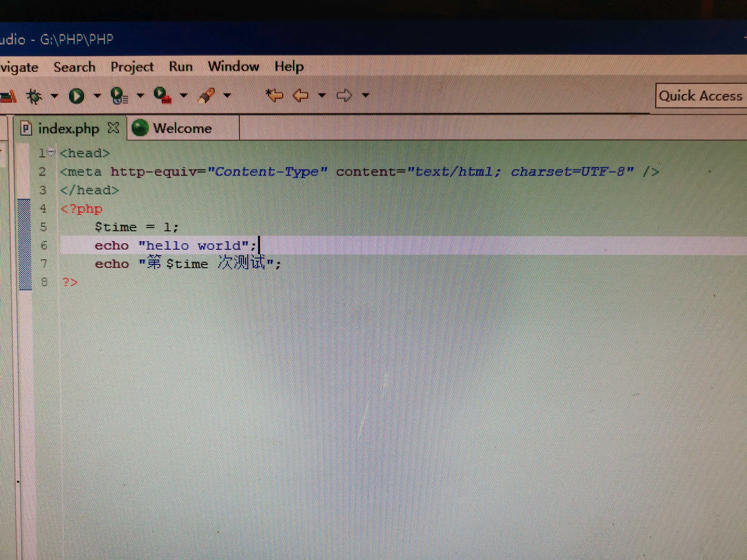Click the "次测试" text on line 7

click(242, 263)
